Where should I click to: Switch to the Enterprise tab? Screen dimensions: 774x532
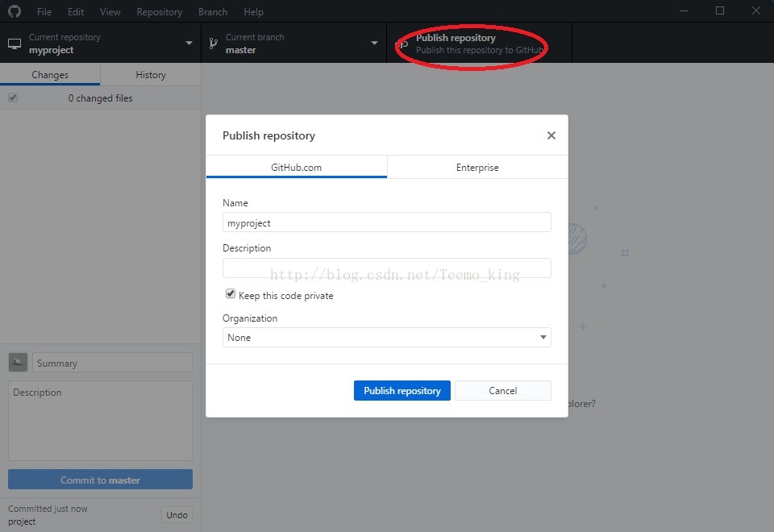point(477,167)
